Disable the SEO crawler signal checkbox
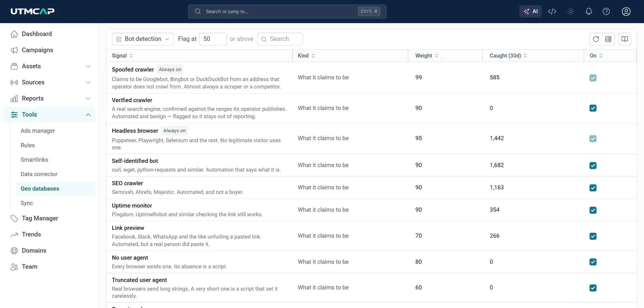The image size is (644, 308). [x=593, y=188]
